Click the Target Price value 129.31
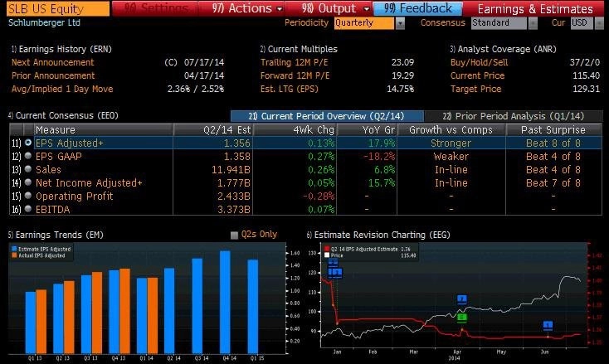 click(x=586, y=89)
